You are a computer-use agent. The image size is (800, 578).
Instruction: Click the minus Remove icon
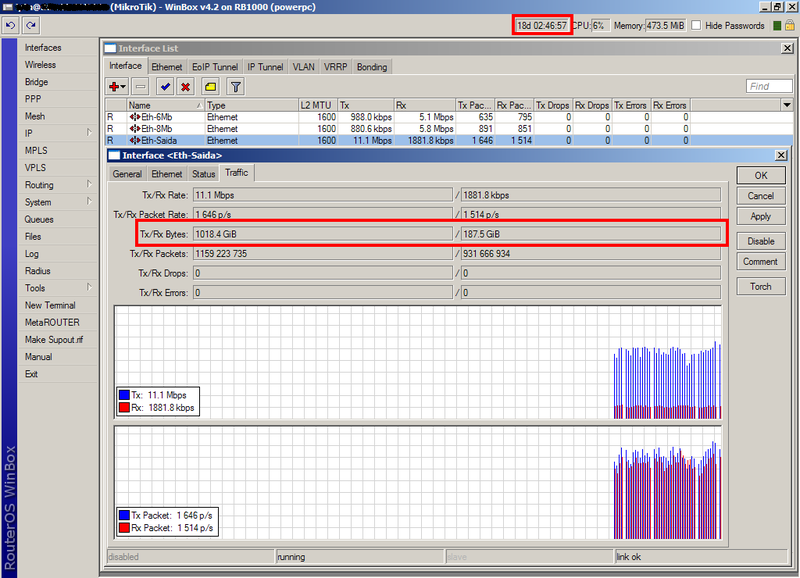tap(141, 87)
